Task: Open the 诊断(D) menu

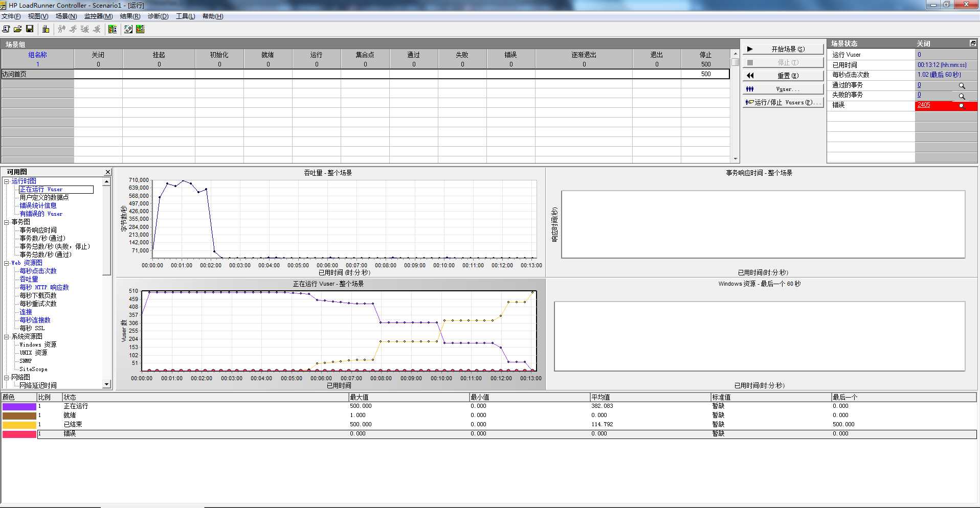Action: click(x=158, y=16)
